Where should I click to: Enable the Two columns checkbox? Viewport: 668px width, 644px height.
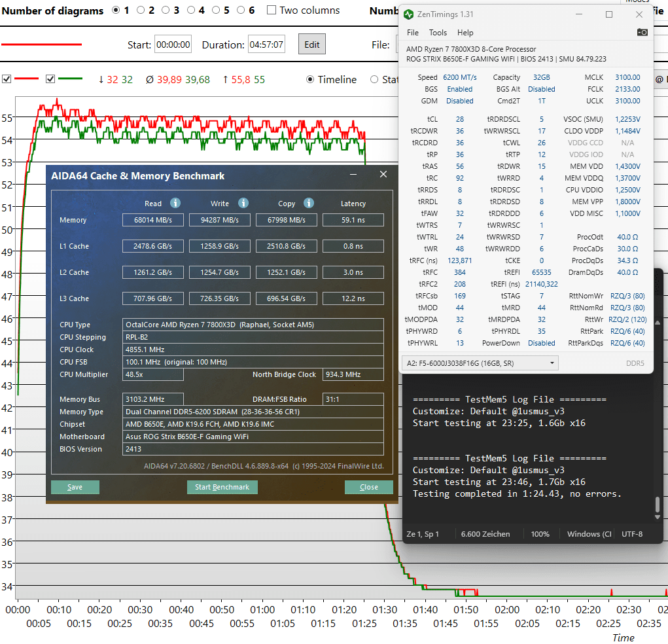272,10
